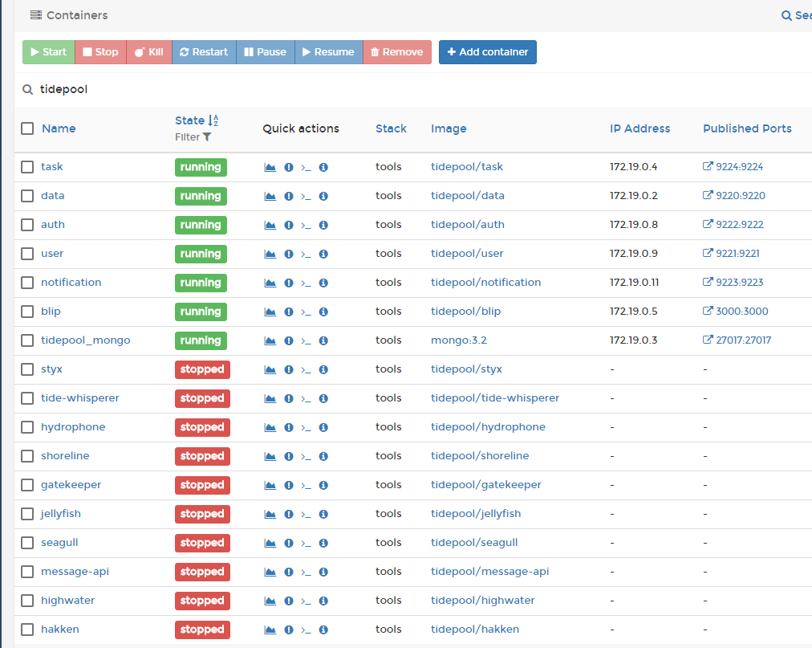View stats for the task container

pyautogui.click(x=270, y=167)
